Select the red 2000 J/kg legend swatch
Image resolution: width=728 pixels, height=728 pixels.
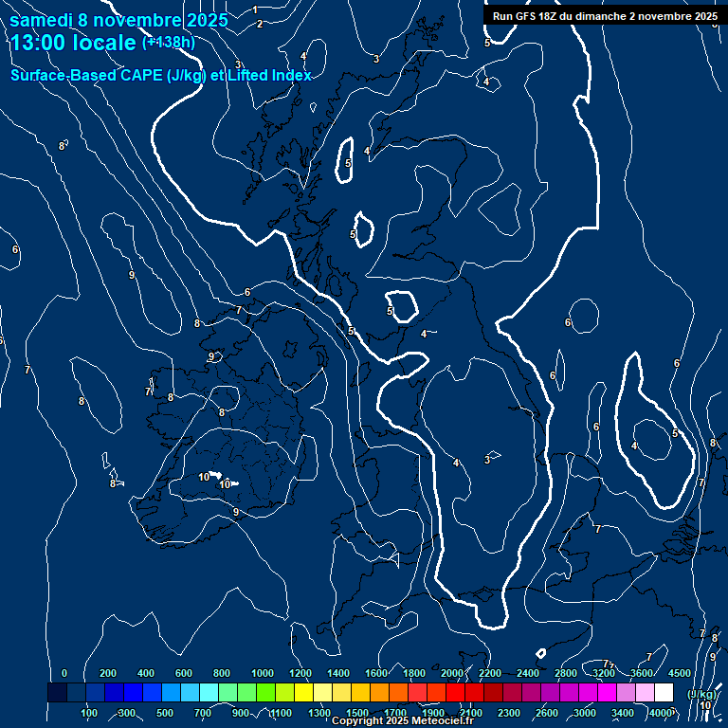(455, 693)
